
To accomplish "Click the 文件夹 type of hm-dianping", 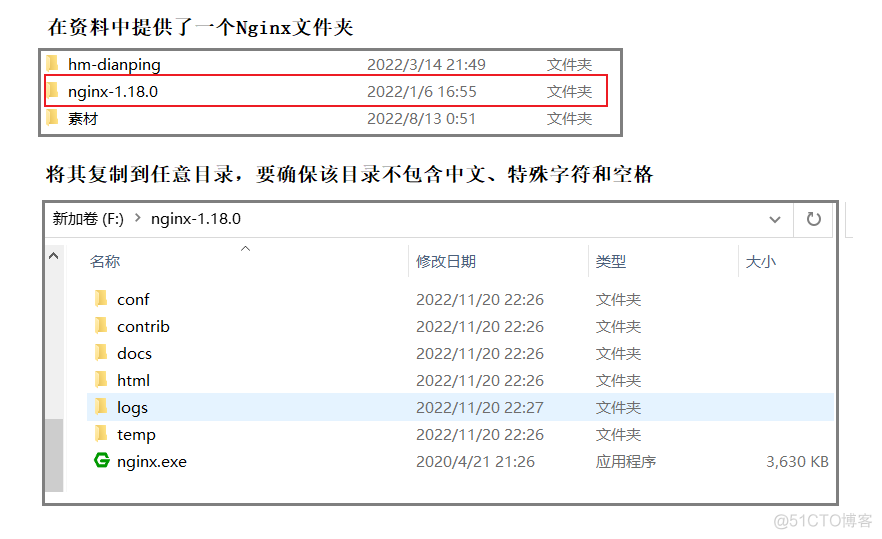I will click(x=569, y=65).
